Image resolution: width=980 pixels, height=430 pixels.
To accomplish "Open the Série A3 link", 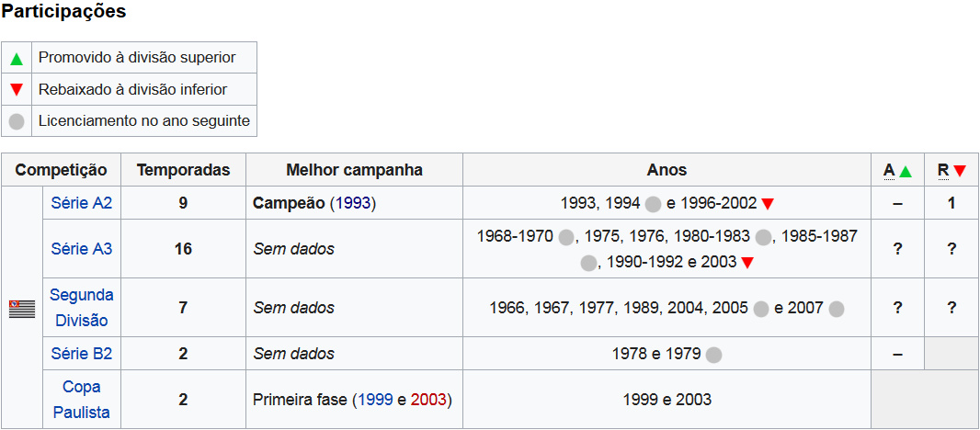I will coord(82,249).
